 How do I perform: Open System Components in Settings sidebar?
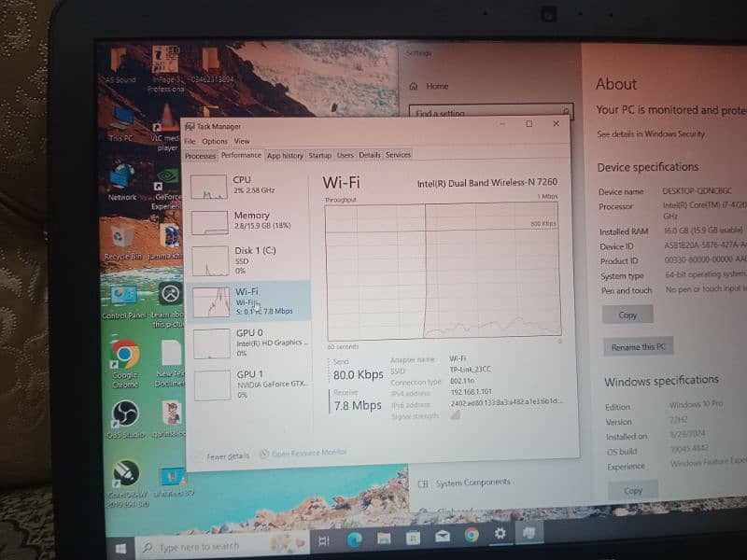472,483
